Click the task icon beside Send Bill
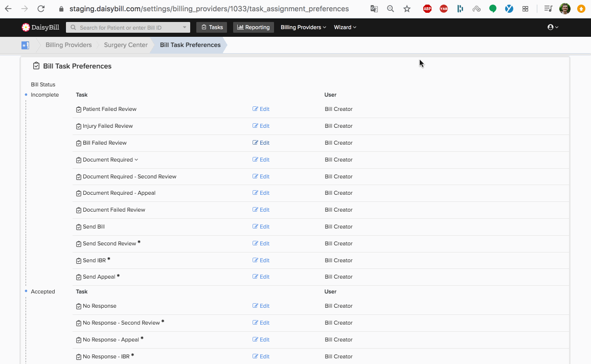Screen dimensions: 591x364 tap(78, 227)
